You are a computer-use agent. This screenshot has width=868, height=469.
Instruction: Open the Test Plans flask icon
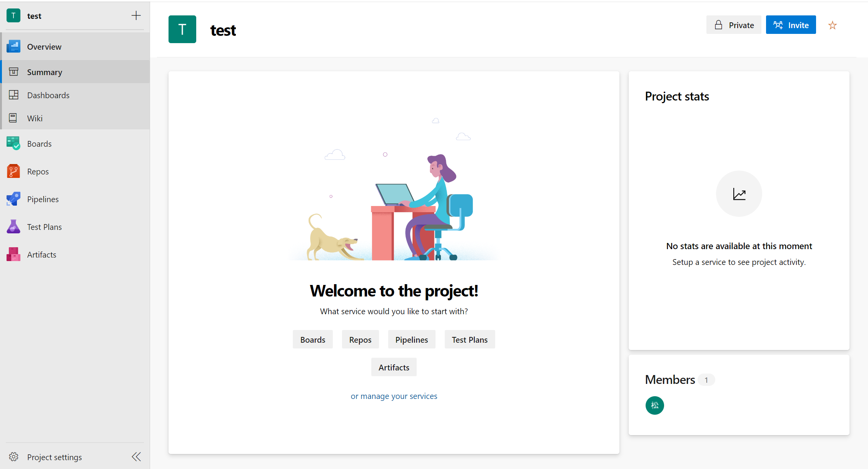point(13,227)
